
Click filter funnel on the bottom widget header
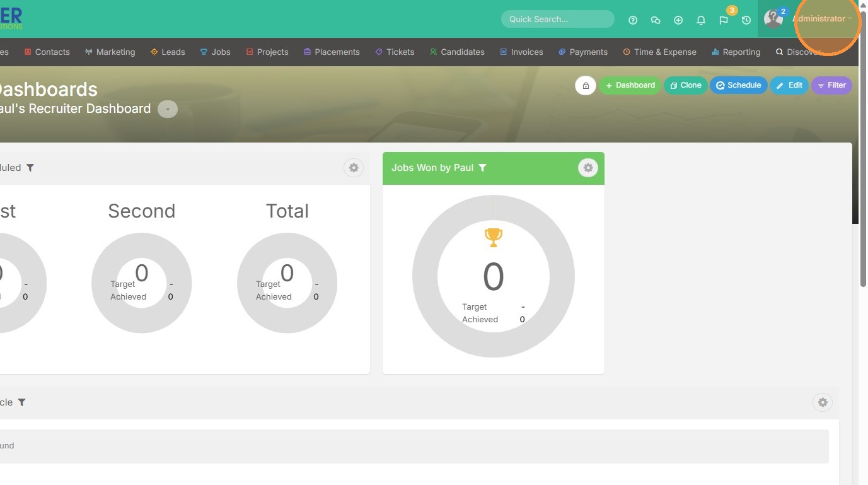pyautogui.click(x=22, y=402)
